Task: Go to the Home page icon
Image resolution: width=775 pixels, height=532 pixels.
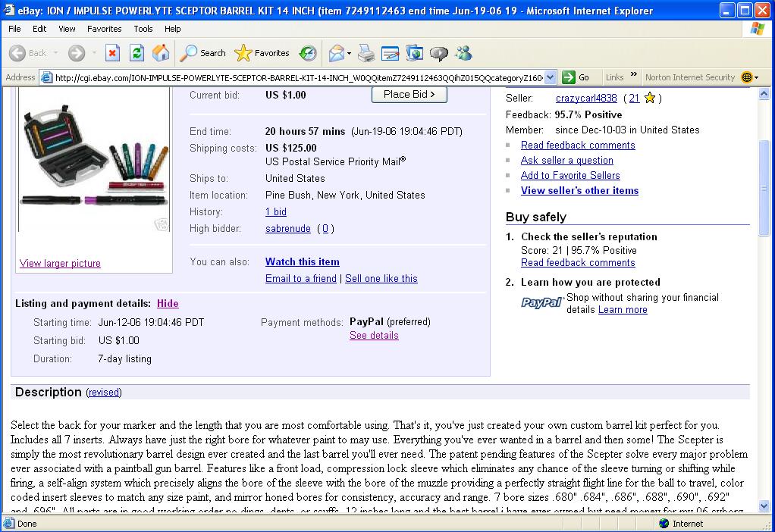Action: tap(161, 53)
